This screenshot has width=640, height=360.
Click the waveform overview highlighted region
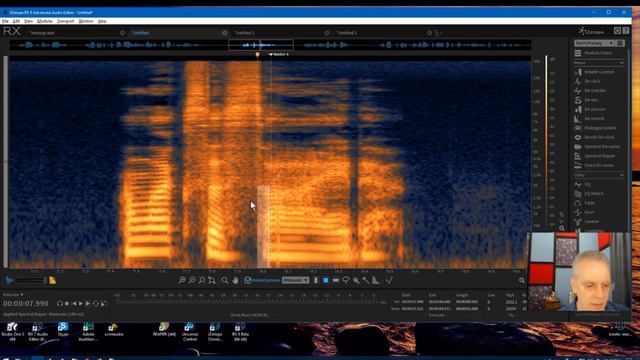(260, 44)
